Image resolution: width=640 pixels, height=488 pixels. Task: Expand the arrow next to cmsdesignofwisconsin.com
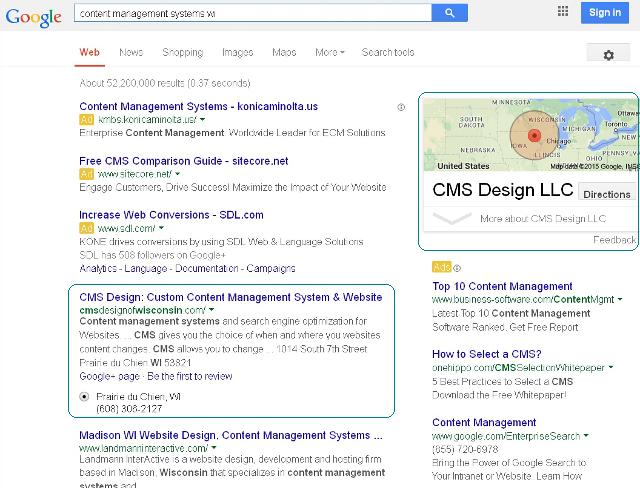[211, 310]
